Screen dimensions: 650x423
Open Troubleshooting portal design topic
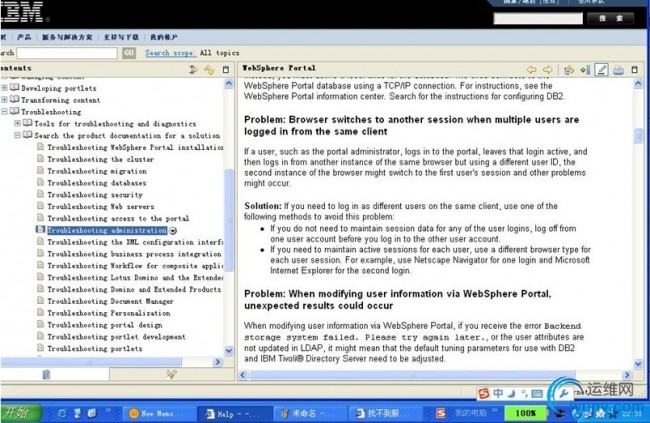(104, 325)
